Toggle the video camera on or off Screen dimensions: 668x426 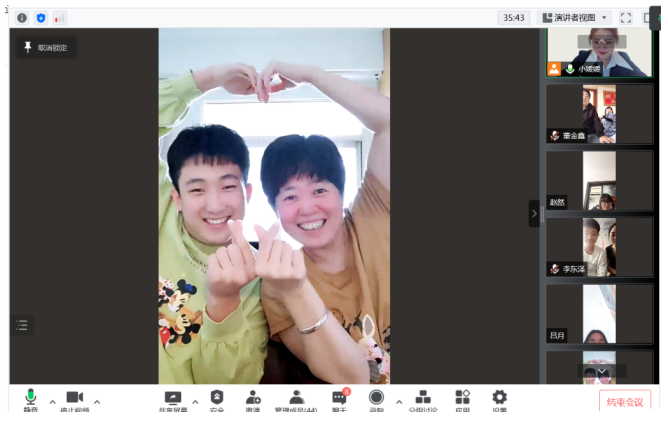coord(74,399)
